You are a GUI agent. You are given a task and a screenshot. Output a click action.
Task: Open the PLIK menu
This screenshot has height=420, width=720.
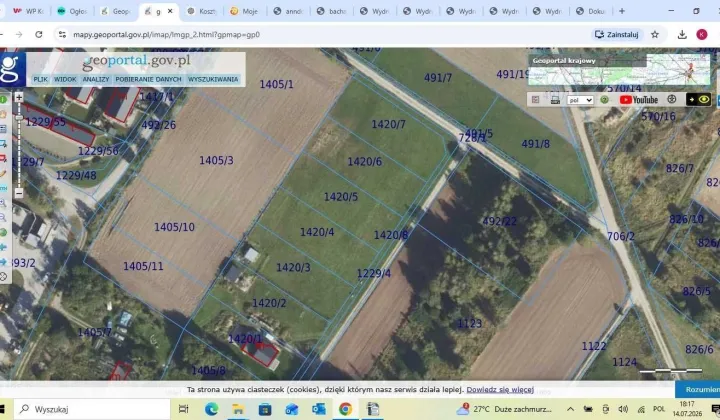pyautogui.click(x=40, y=79)
